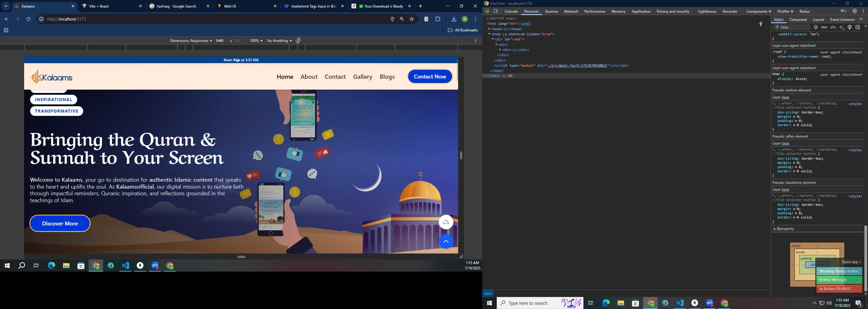Reload the page in browser
The height and width of the screenshot is (309, 868).
click(28, 19)
